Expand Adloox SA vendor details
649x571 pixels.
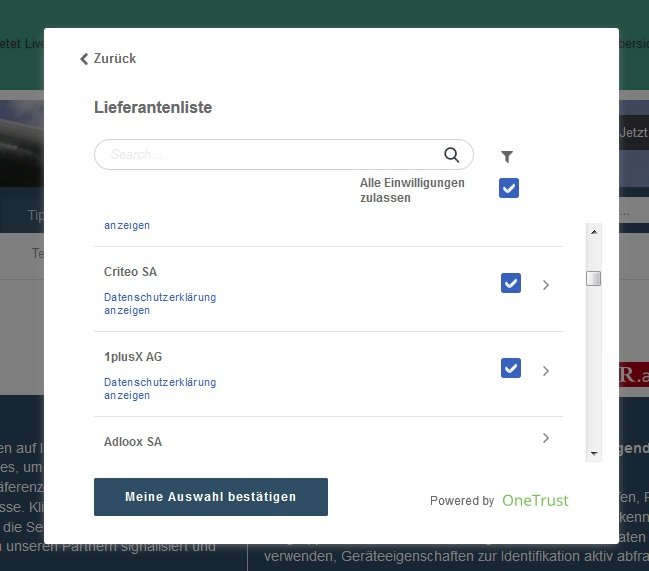[546, 438]
